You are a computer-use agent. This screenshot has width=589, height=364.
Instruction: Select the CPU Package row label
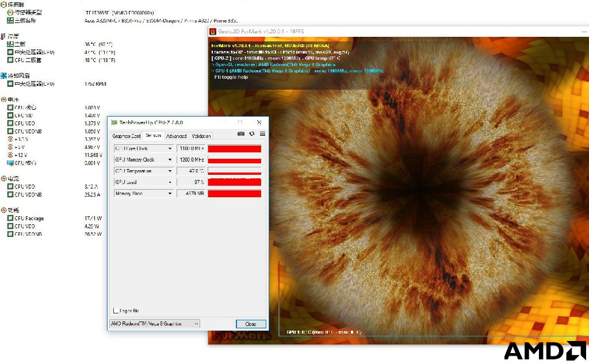[x=29, y=219]
